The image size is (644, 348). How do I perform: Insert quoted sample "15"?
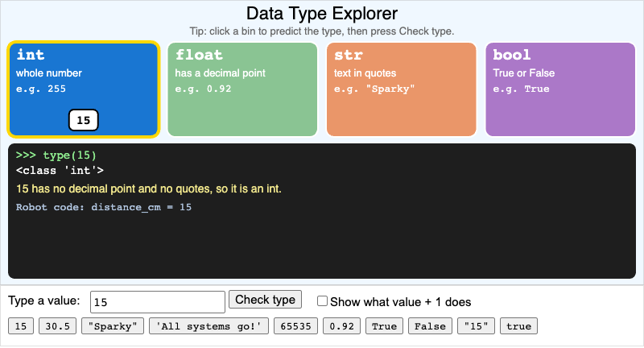click(476, 326)
